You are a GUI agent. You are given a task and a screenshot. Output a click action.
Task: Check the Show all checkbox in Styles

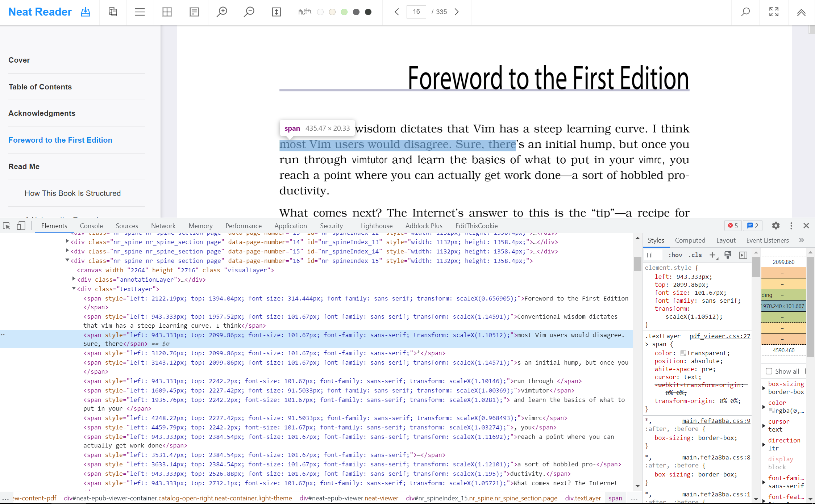tap(769, 371)
